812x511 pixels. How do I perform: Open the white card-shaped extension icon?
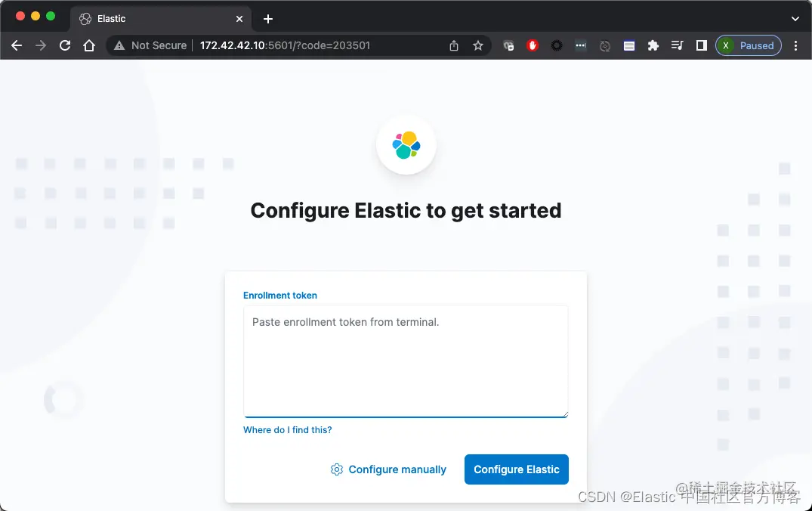[x=628, y=45]
